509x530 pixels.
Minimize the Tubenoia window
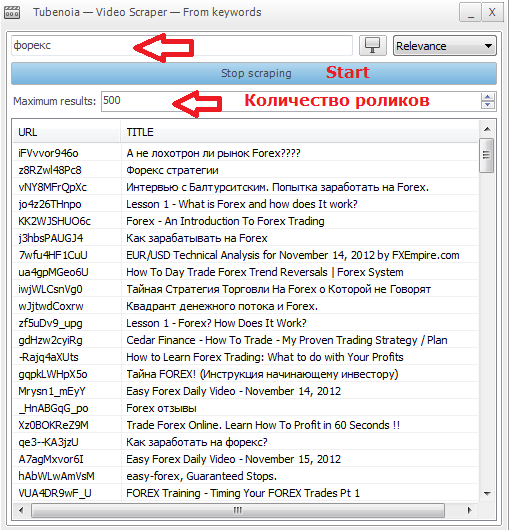click(x=470, y=13)
